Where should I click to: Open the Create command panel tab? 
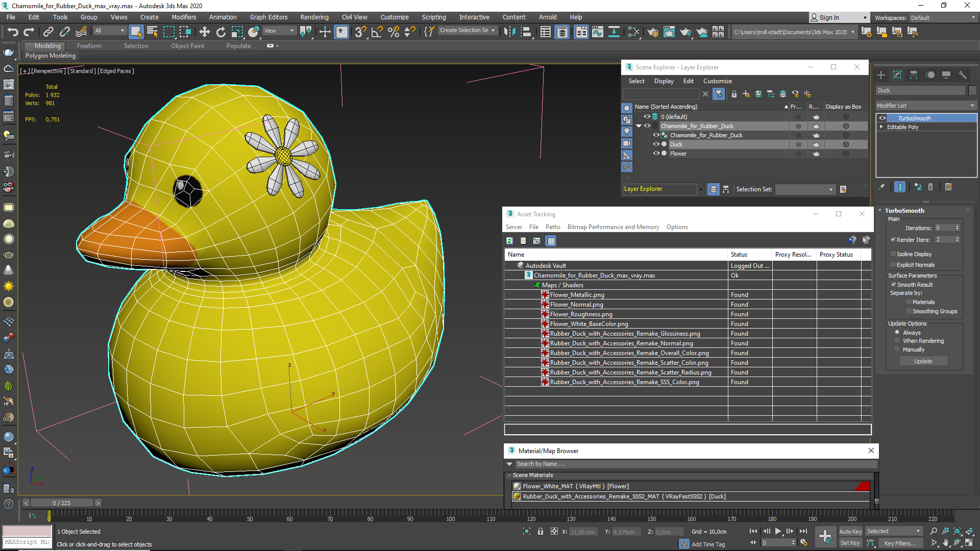coord(881,75)
